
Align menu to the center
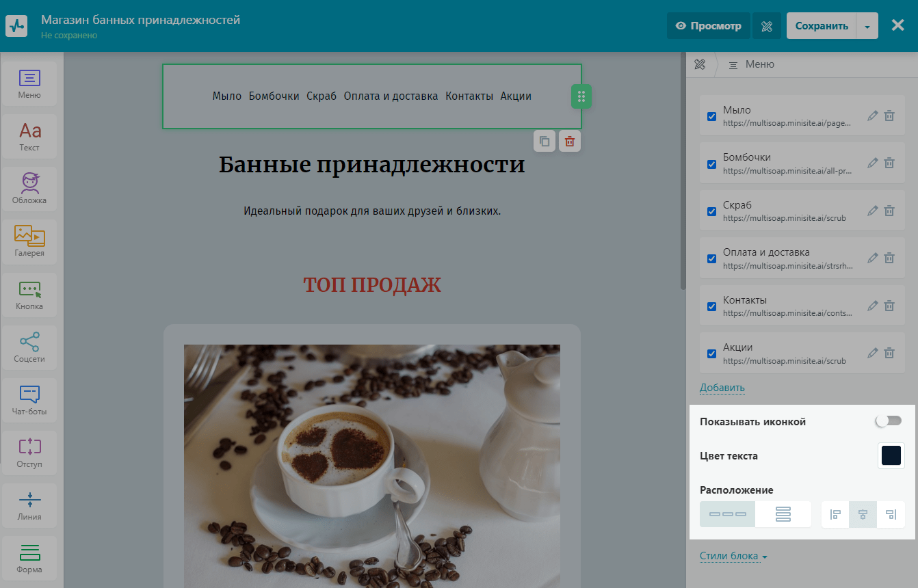click(863, 514)
